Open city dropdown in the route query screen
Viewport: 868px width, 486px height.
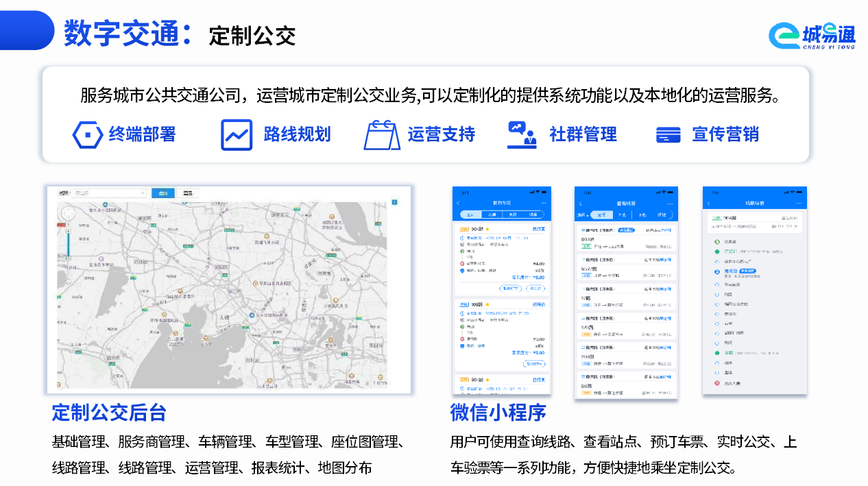pyautogui.click(x=582, y=215)
